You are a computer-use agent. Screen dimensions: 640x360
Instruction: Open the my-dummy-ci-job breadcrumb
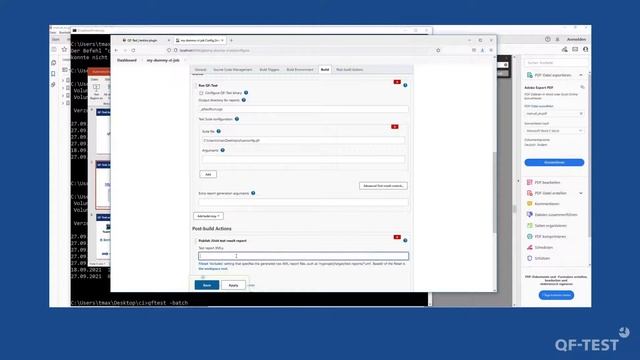(163, 60)
